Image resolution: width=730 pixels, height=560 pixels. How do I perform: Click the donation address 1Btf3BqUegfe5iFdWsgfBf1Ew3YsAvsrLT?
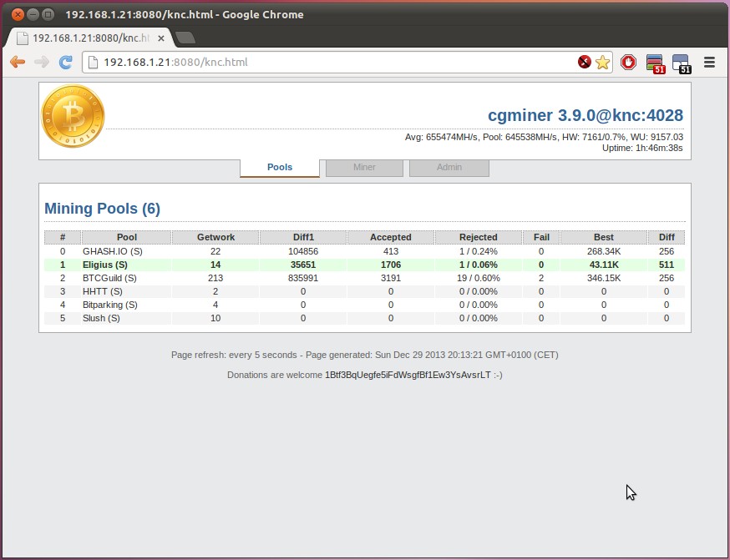click(408, 375)
